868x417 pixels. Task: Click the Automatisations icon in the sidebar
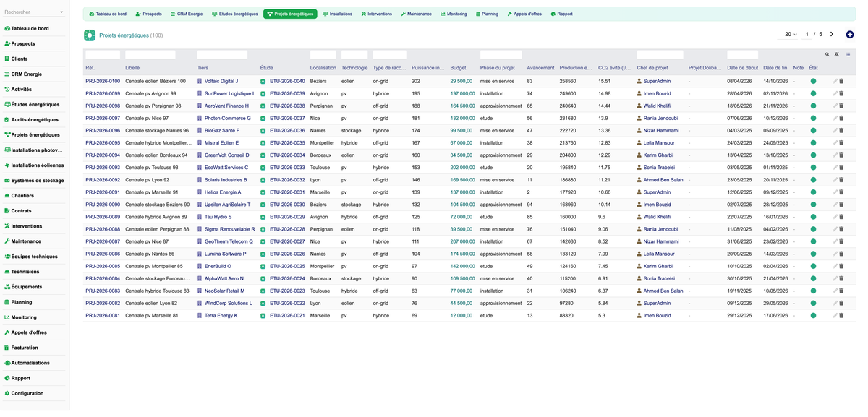coord(7,363)
